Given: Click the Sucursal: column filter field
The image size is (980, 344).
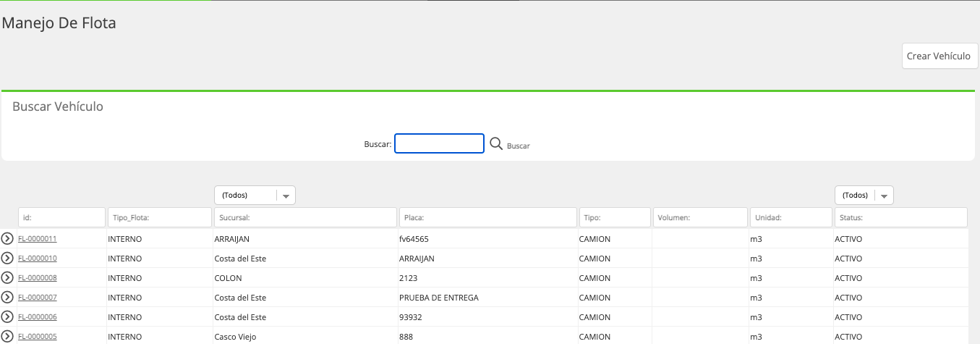Looking at the screenshot, I should (306, 217).
